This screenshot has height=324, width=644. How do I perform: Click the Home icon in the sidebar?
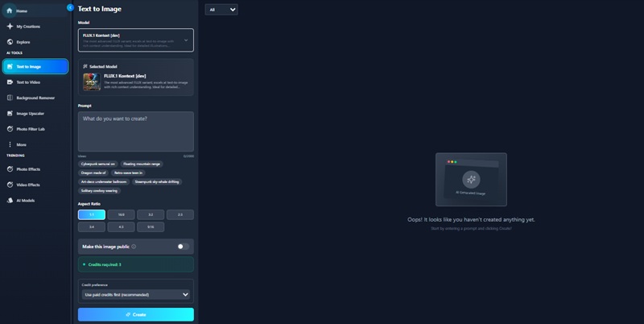pos(10,10)
